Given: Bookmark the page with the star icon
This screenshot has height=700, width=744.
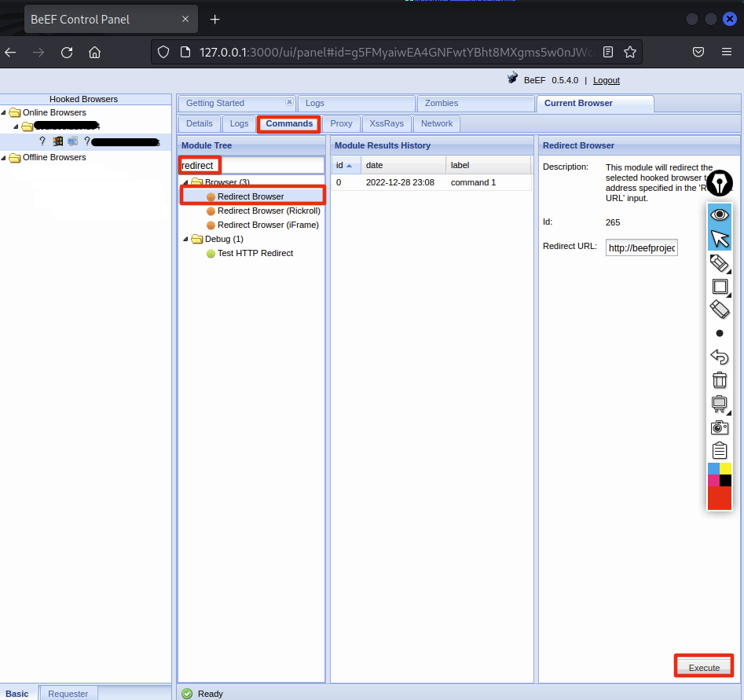Looking at the screenshot, I should click(x=629, y=53).
